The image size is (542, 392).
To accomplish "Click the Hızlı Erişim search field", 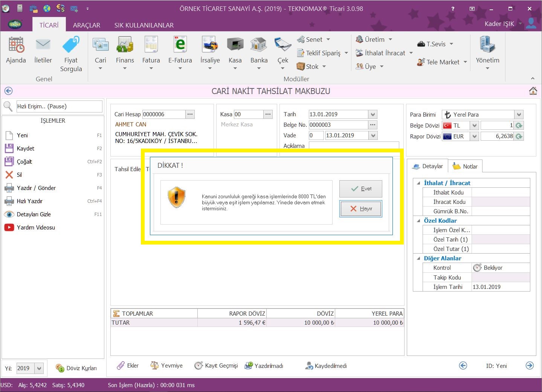I will (x=59, y=106).
